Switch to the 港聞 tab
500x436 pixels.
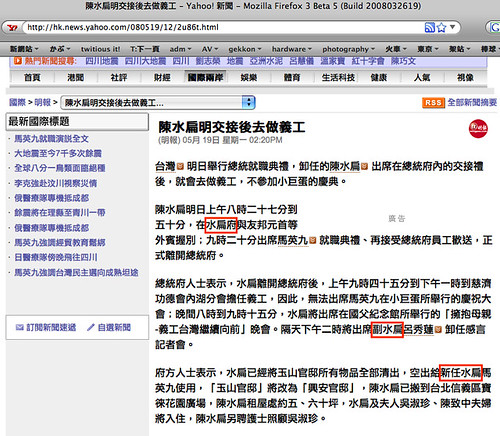(76, 77)
